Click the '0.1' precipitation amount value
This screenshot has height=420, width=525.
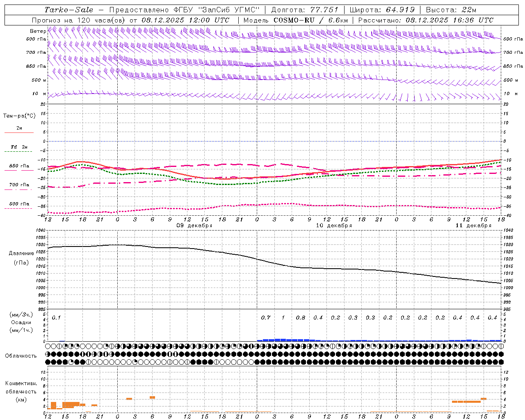click(x=56, y=317)
